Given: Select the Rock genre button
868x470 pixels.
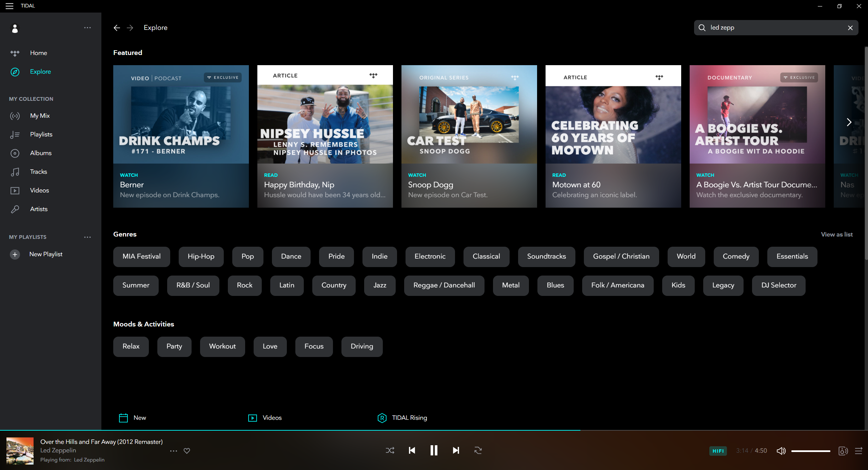Looking at the screenshot, I should point(244,285).
